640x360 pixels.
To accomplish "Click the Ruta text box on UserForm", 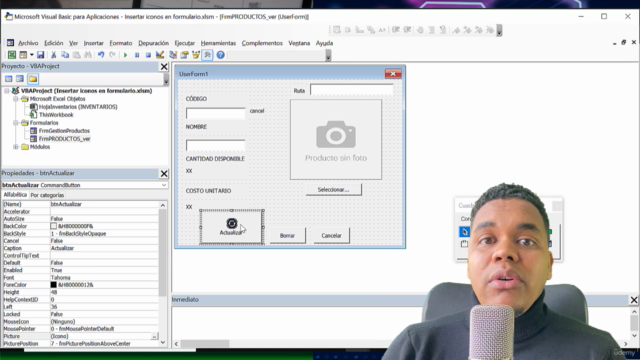I will pos(351,89).
